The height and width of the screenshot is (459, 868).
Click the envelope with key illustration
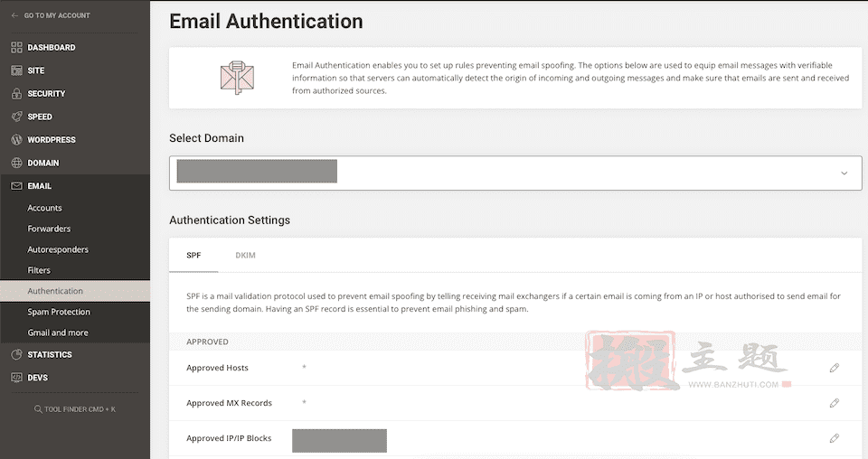(237, 78)
